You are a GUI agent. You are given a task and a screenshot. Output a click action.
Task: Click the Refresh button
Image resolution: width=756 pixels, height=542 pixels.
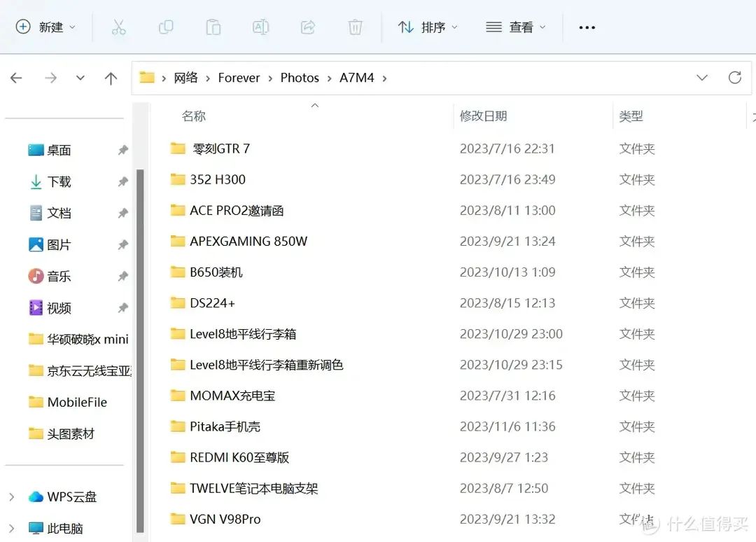[x=735, y=77]
